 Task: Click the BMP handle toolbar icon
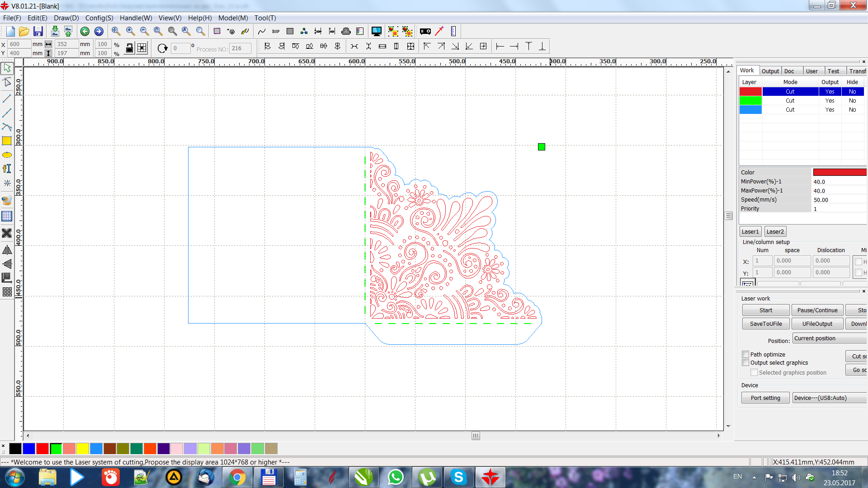click(x=276, y=31)
